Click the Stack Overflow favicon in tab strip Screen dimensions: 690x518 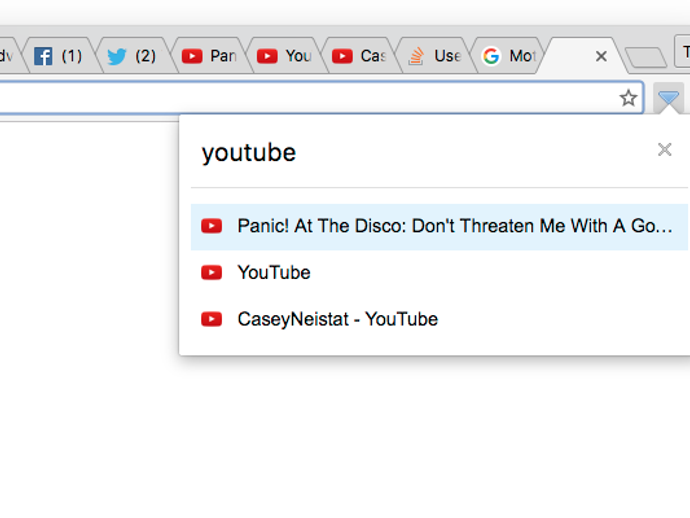click(416, 56)
